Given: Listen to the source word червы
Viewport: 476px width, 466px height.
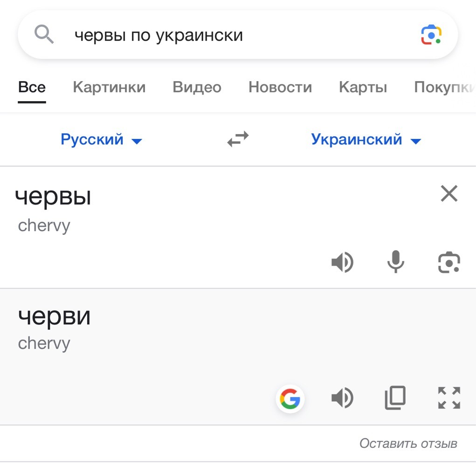Looking at the screenshot, I should click(x=342, y=262).
